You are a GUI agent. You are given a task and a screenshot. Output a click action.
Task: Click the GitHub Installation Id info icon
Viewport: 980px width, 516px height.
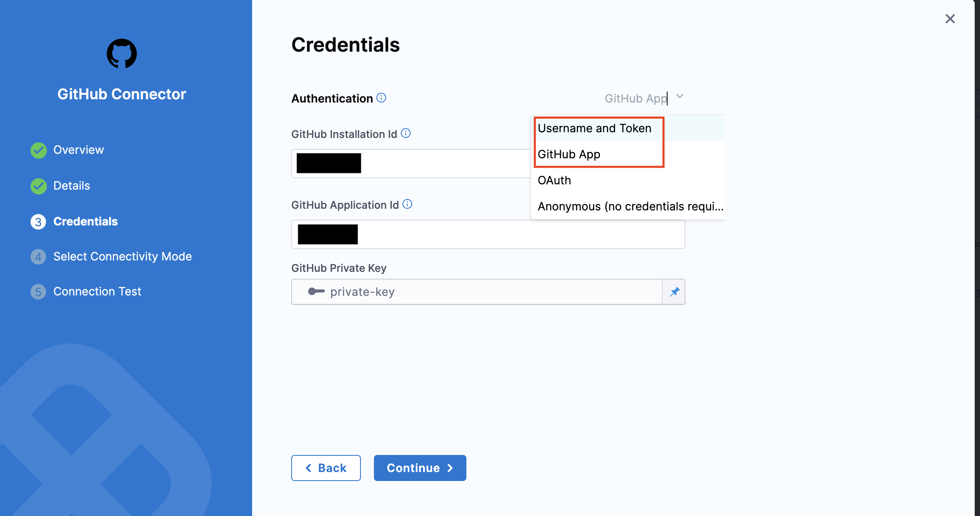click(x=406, y=133)
